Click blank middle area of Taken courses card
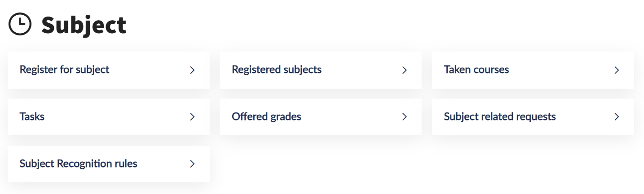 coord(561,70)
